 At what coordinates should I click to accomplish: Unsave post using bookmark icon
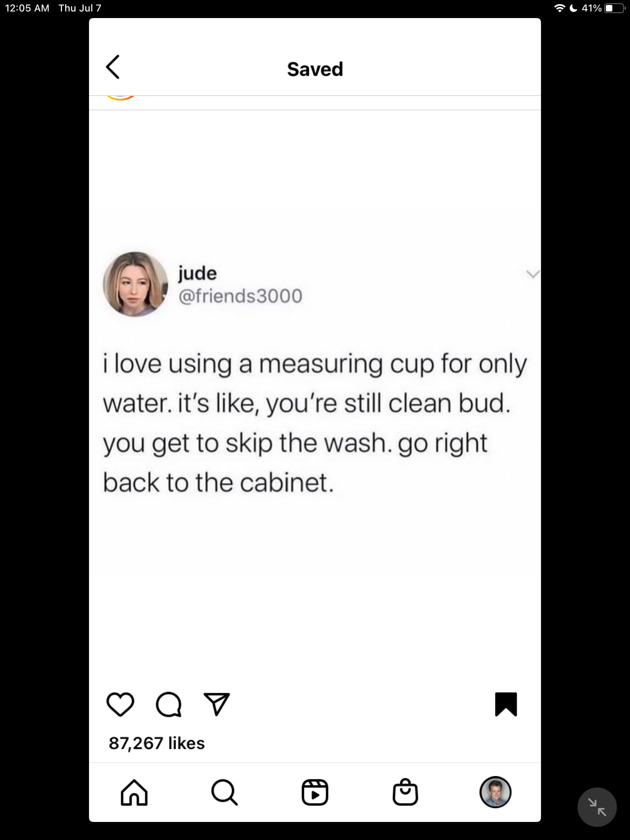[506, 704]
